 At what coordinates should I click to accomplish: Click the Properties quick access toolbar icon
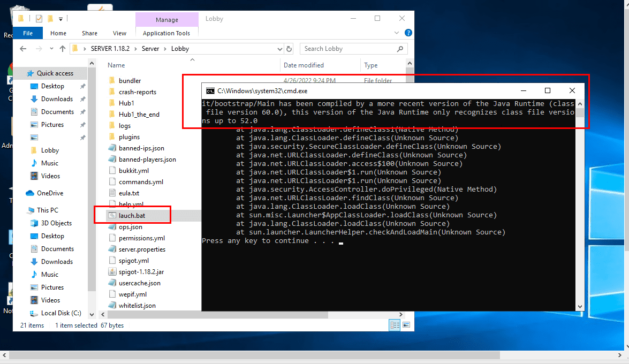click(x=39, y=18)
